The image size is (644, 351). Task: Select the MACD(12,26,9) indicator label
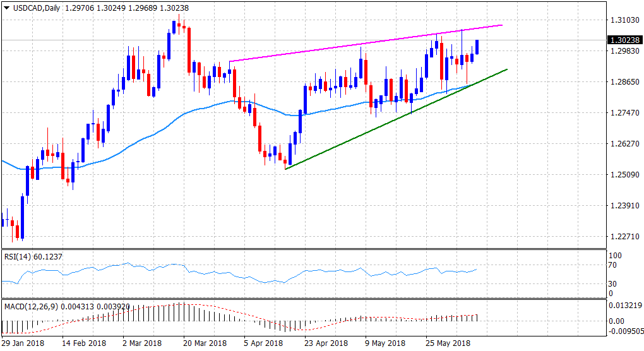66,307
